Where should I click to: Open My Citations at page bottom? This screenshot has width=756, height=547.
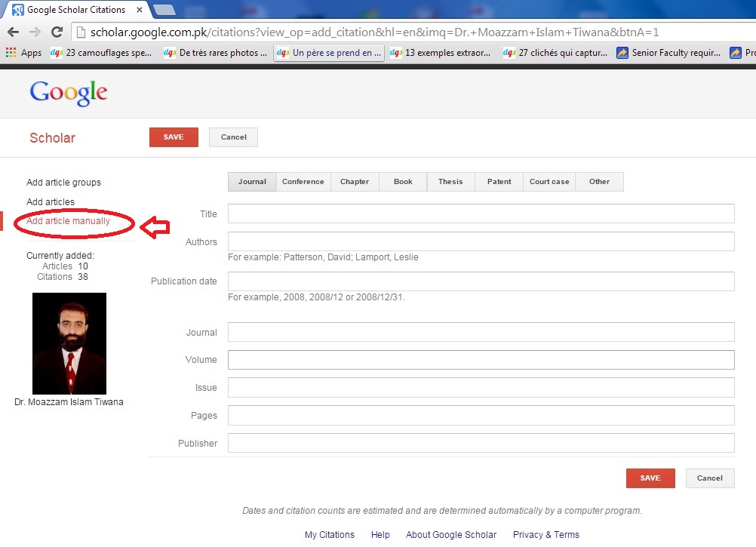click(x=329, y=534)
